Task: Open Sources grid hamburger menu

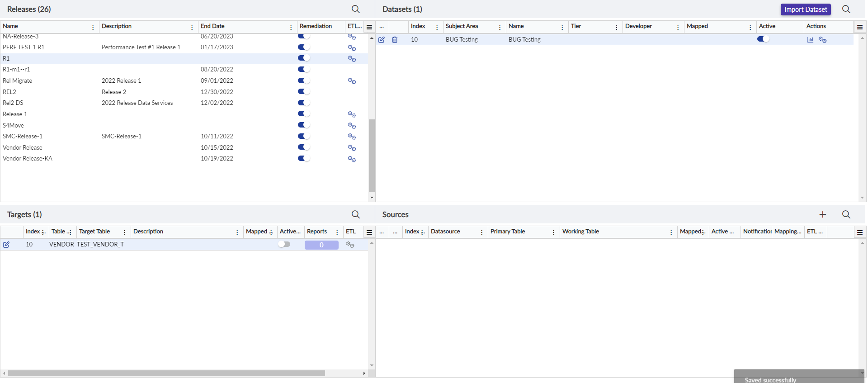Action: click(x=860, y=232)
